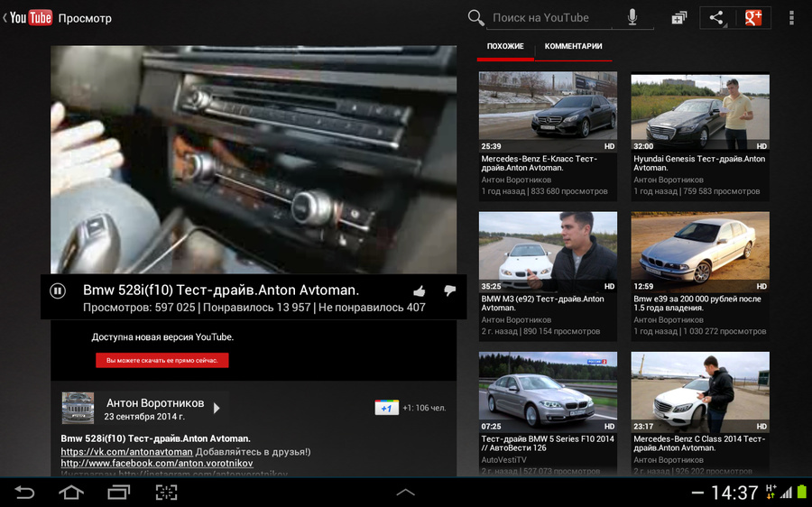
Task: Tap Android back navigation button
Action: click(23, 493)
